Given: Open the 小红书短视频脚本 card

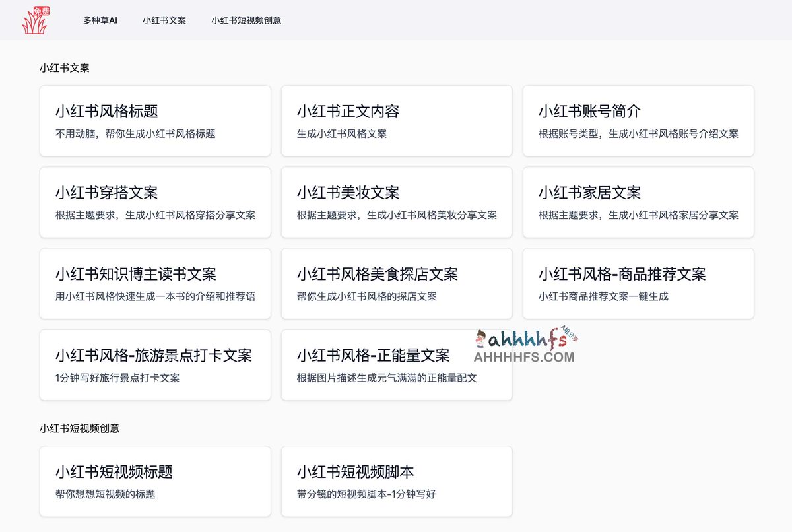Looking at the screenshot, I should coord(397,481).
